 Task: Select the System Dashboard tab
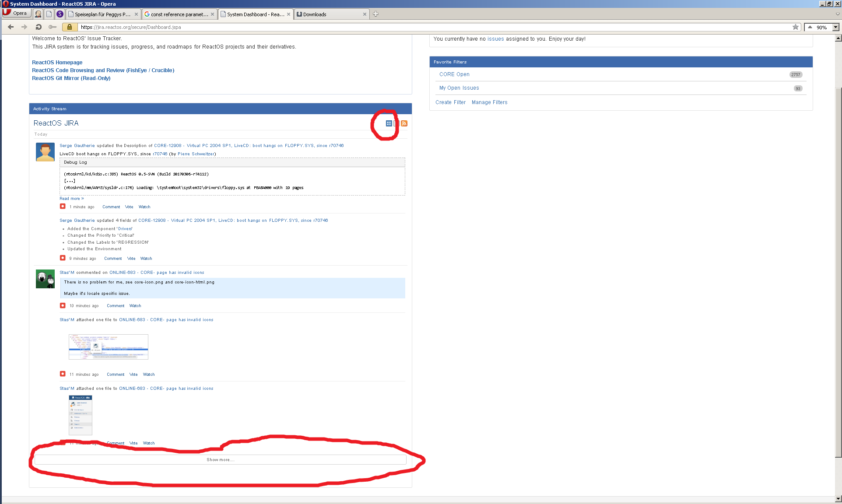[256, 14]
